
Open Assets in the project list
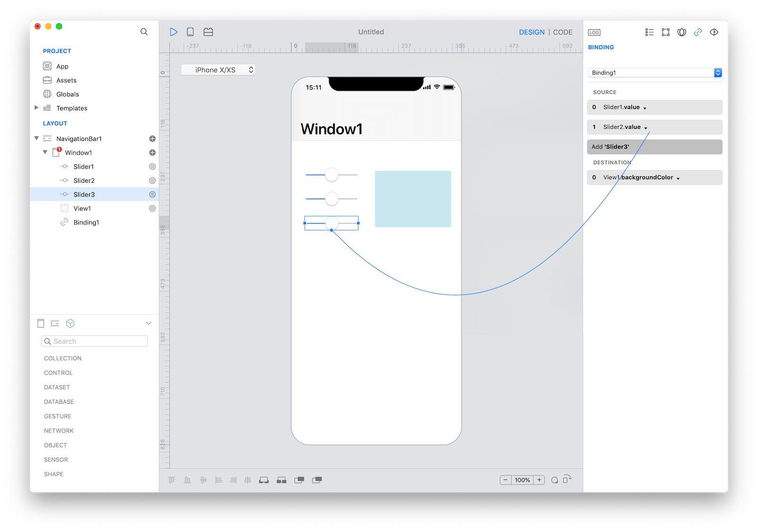click(66, 80)
